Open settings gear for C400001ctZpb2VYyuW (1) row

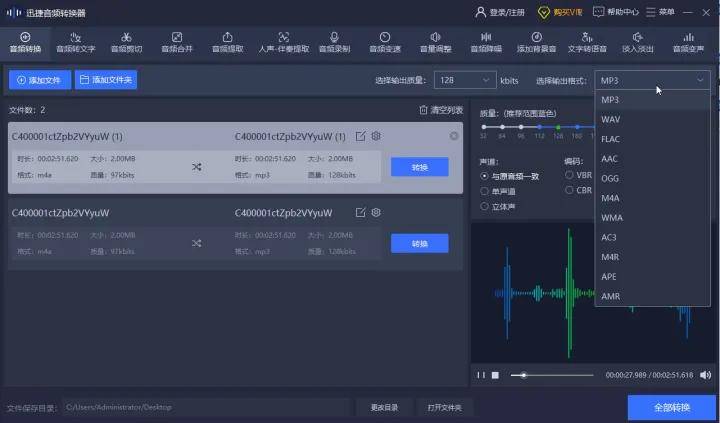(376, 136)
